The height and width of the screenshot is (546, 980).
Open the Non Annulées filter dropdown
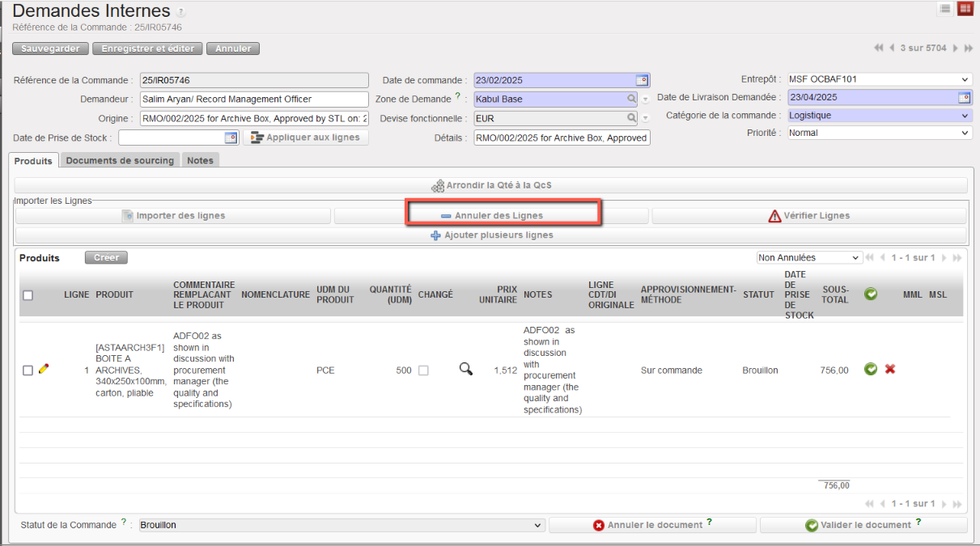point(808,258)
